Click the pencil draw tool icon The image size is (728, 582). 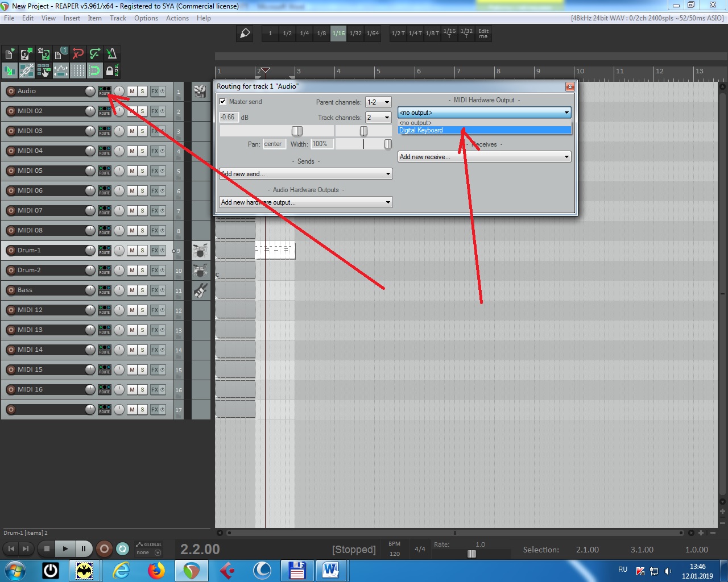coord(245,34)
